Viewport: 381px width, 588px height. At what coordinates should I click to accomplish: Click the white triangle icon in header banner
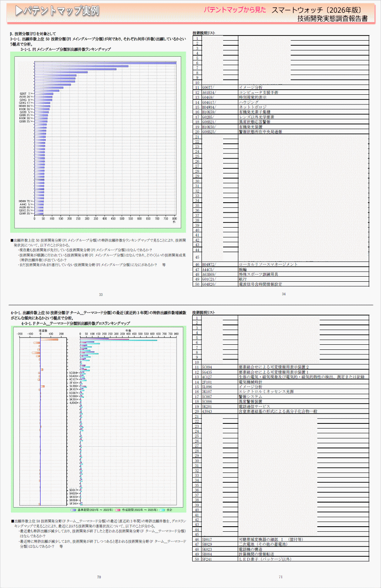[x=19, y=11]
